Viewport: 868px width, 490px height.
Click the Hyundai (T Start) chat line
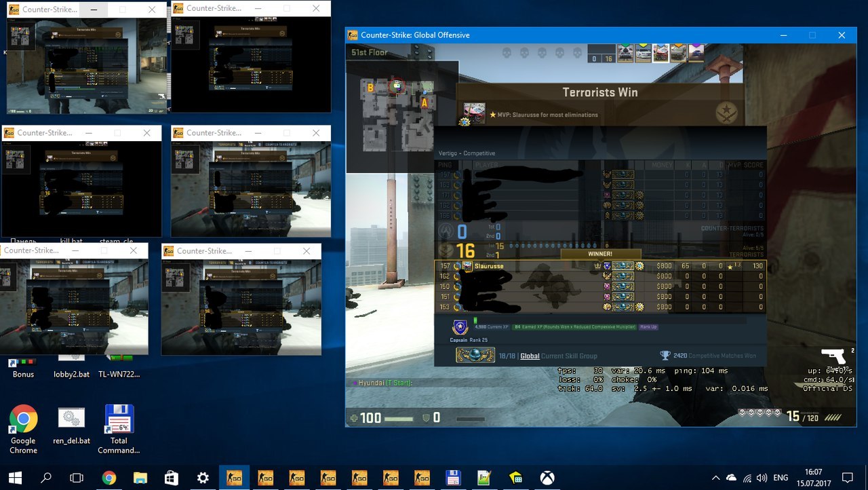pyautogui.click(x=384, y=383)
